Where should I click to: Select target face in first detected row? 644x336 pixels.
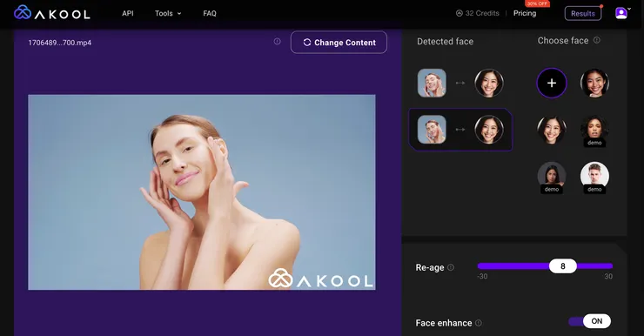489,83
